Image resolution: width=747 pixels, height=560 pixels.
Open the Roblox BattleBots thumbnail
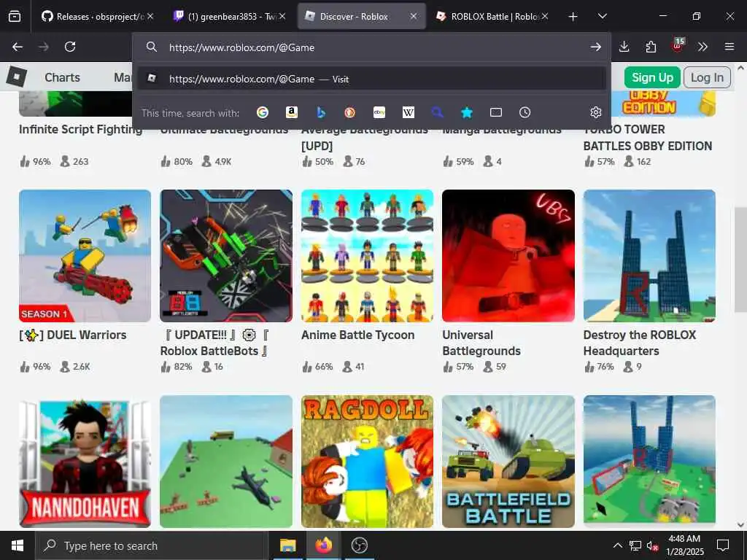tap(226, 256)
